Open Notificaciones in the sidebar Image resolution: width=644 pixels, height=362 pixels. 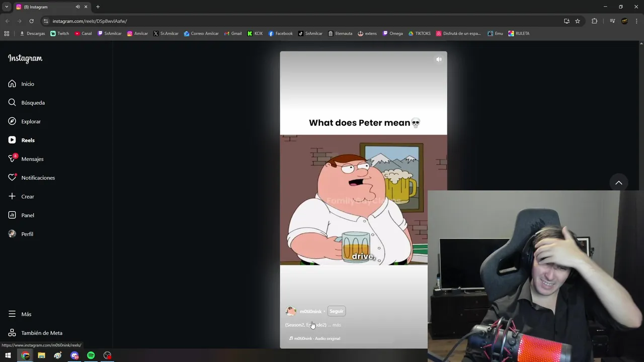point(31,177)
